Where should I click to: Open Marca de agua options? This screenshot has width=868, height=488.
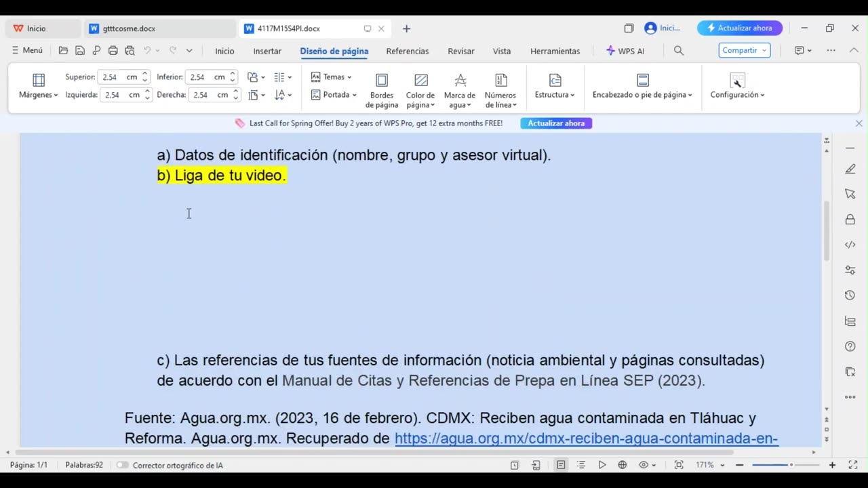pos(460,91)
